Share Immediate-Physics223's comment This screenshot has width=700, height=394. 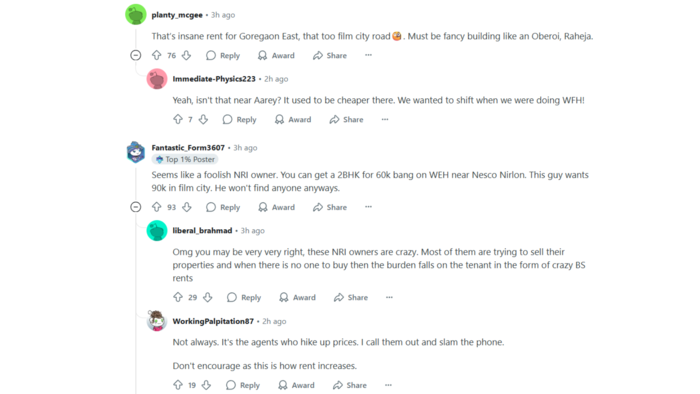click(346, 119)
